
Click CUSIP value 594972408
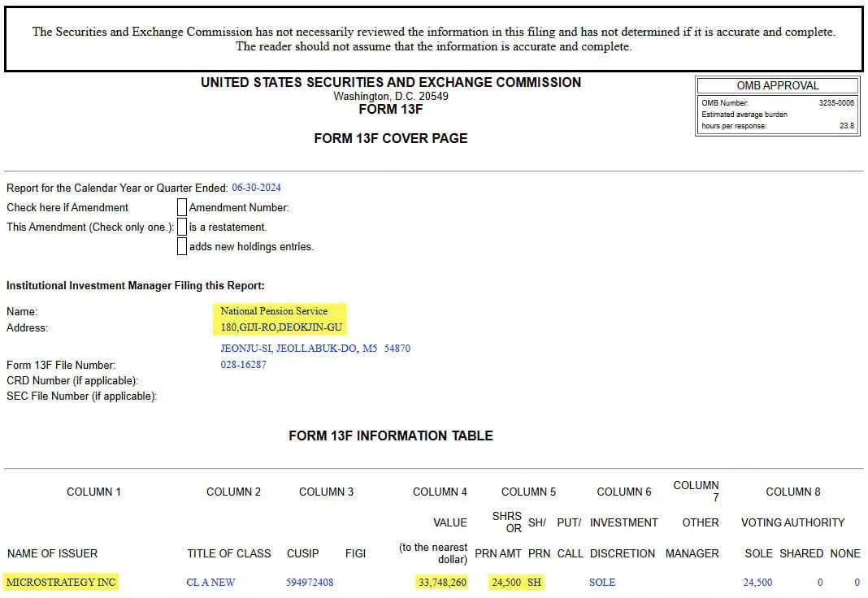coord(310,582)
